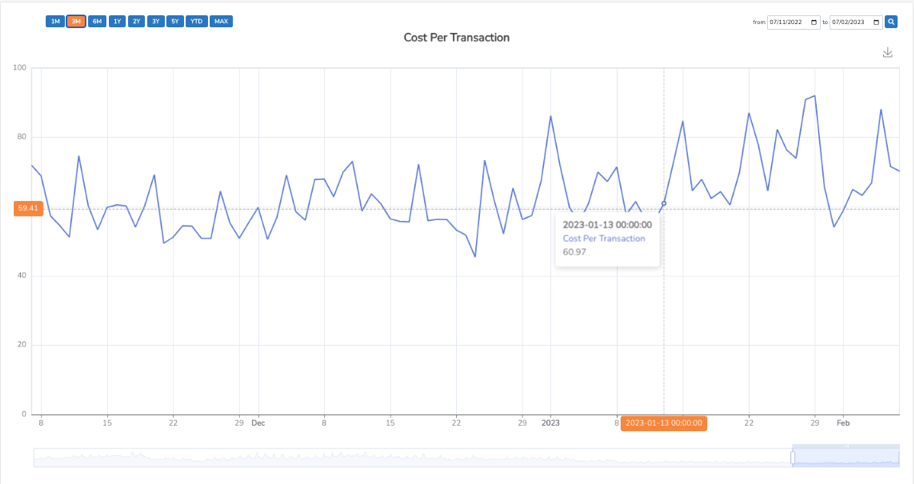Set the range to 2Y

pos(136,21)
